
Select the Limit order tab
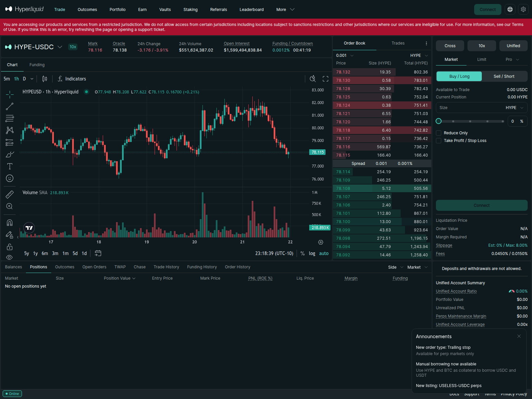[x=482, y=60]
